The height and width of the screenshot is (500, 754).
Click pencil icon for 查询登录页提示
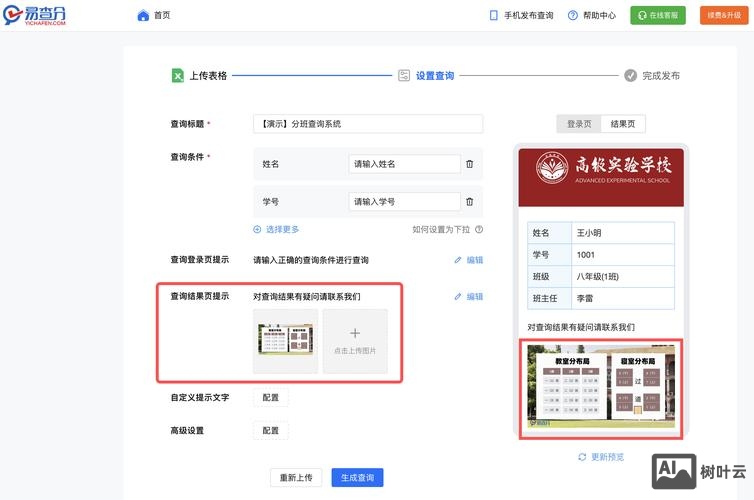458,260
